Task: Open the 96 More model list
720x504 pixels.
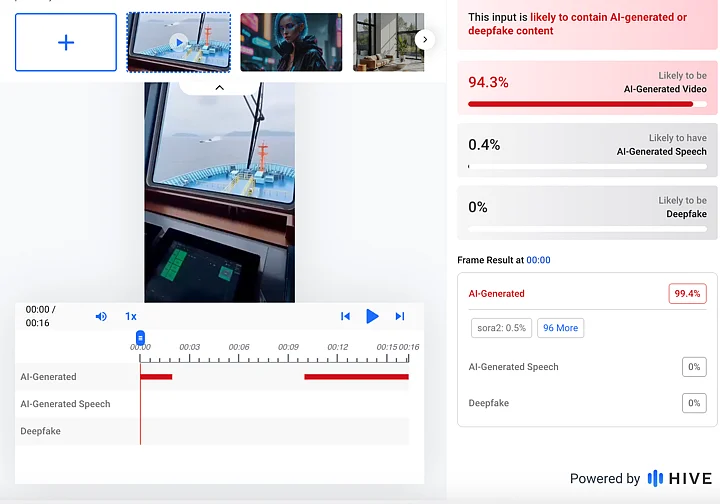Action: tap(560, 328)
